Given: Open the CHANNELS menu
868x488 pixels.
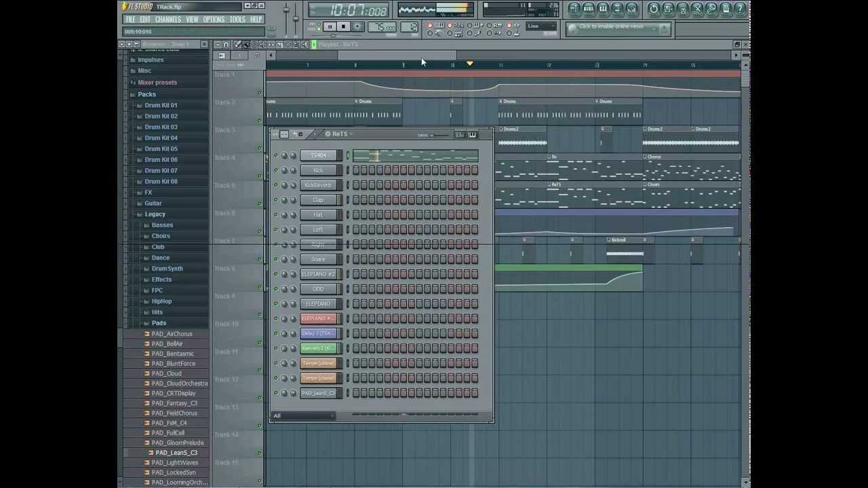Looking at the screenshot, I should coord(168,20).
